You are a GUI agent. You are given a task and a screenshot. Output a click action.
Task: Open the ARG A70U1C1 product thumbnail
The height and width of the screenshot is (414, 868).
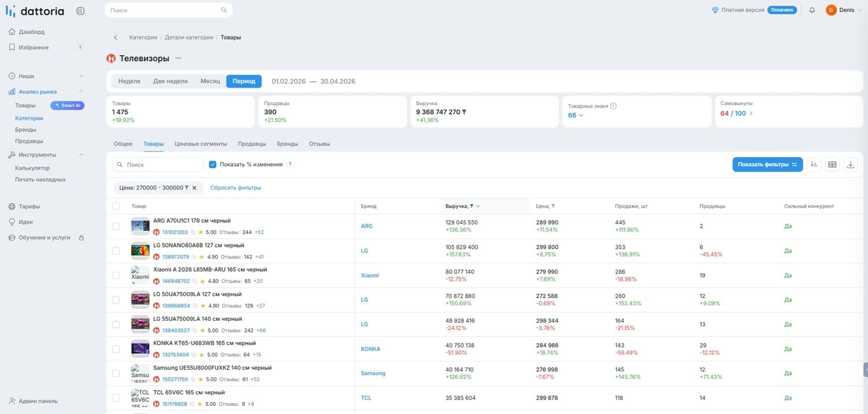(140, 227)
